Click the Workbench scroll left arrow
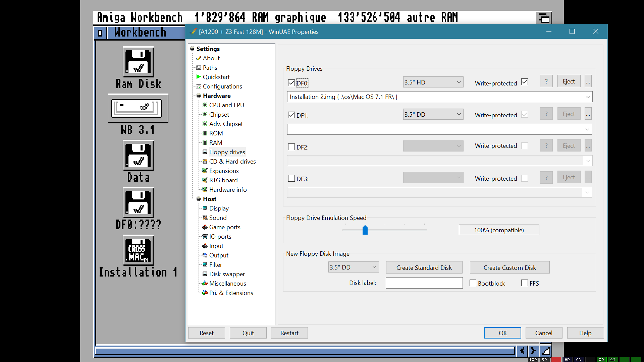Image resolution: width=644 pixels, height=362 pixels. (522, 351)
